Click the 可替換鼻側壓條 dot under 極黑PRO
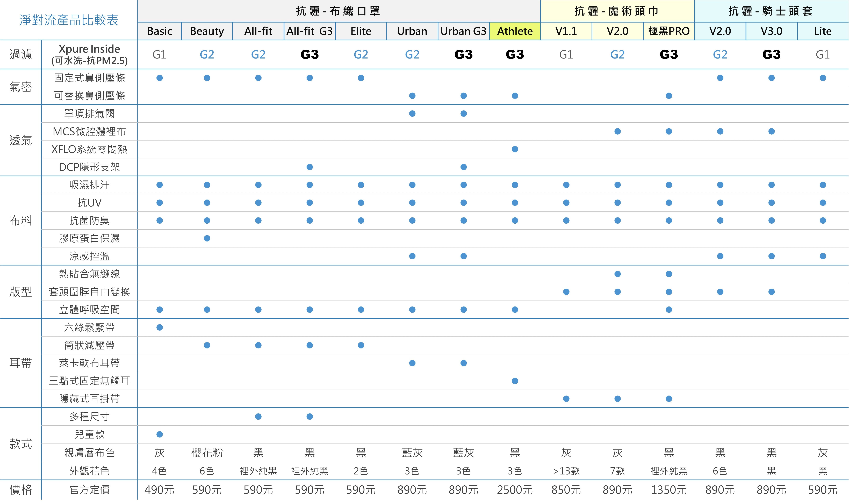 669,96
